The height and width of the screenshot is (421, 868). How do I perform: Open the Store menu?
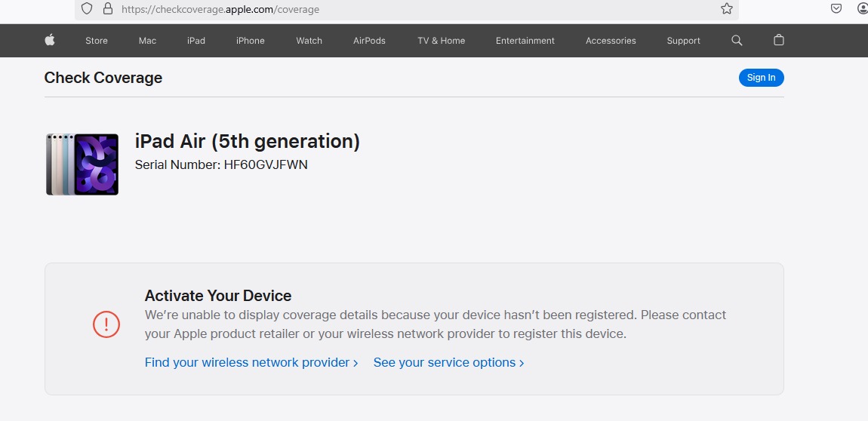pyautogui.click(x=97, y=41)
